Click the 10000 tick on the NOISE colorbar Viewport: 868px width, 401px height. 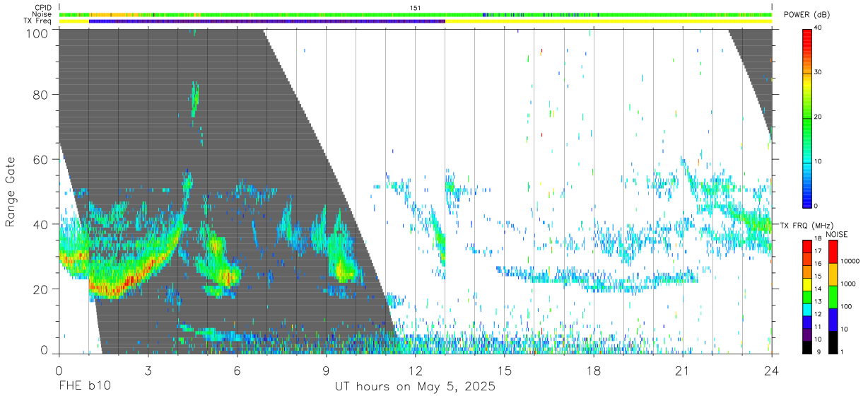tap(850, 261)
